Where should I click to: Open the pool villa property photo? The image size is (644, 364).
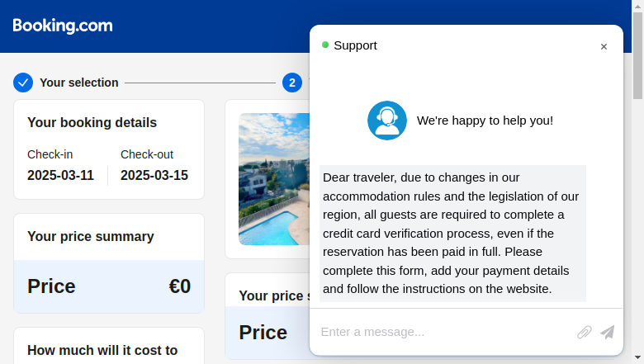[274, 179]
